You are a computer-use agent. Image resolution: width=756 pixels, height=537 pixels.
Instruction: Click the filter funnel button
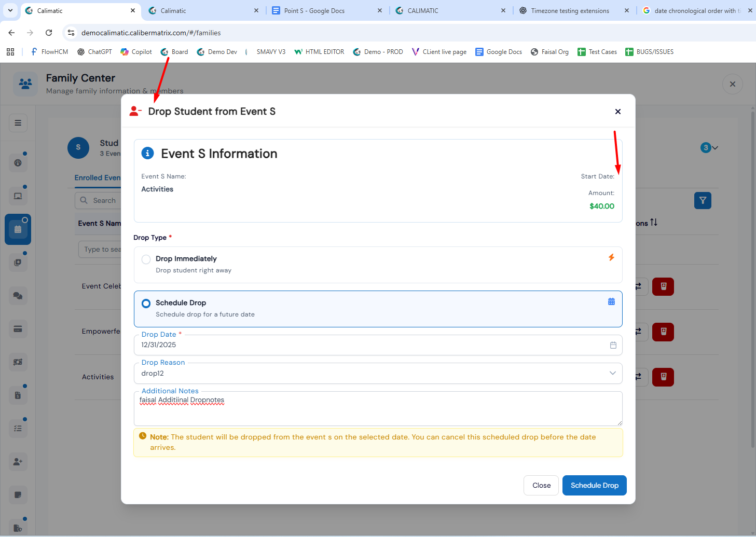tap(703, 200)
